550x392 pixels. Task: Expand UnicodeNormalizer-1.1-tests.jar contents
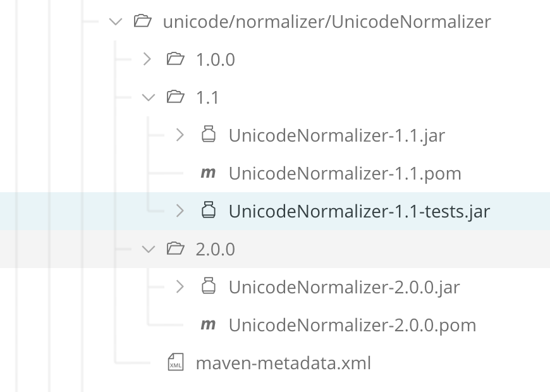(x=180, y=211)
